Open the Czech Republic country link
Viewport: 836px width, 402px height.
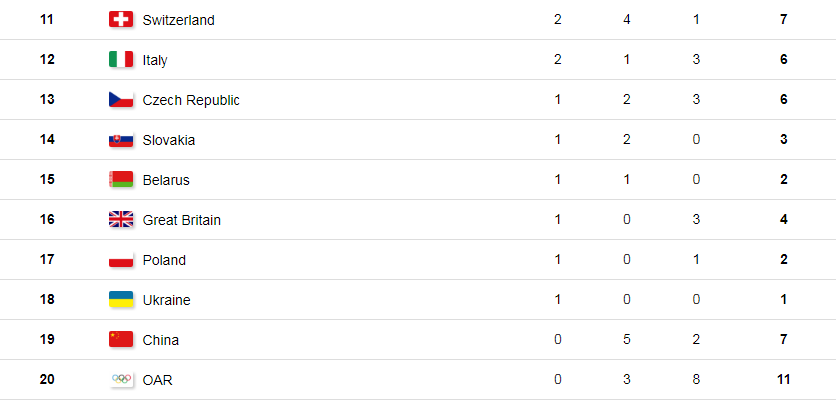(x=191, y=100)
